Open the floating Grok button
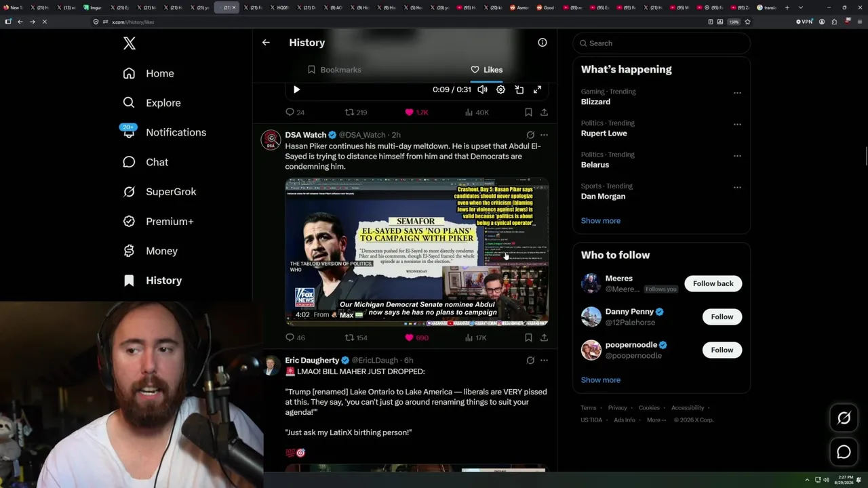The width and height of the screenshot is (868, 488). click(x=844, y=418)
